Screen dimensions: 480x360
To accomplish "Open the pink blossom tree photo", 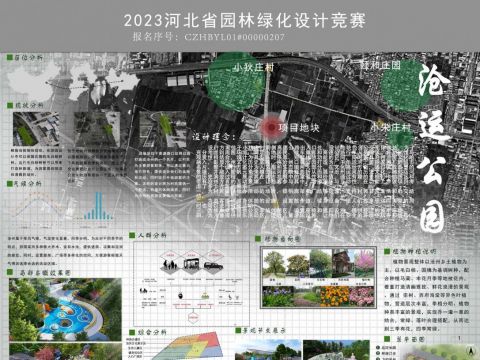I will point(365,263).
